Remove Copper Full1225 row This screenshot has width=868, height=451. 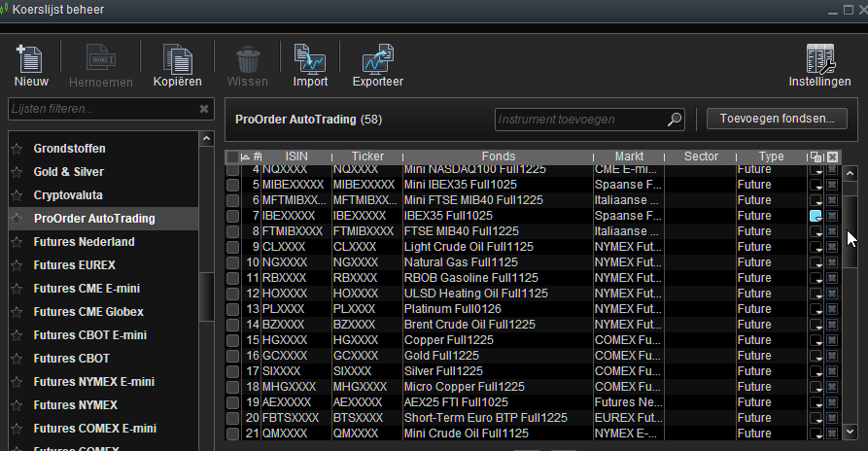832,340
